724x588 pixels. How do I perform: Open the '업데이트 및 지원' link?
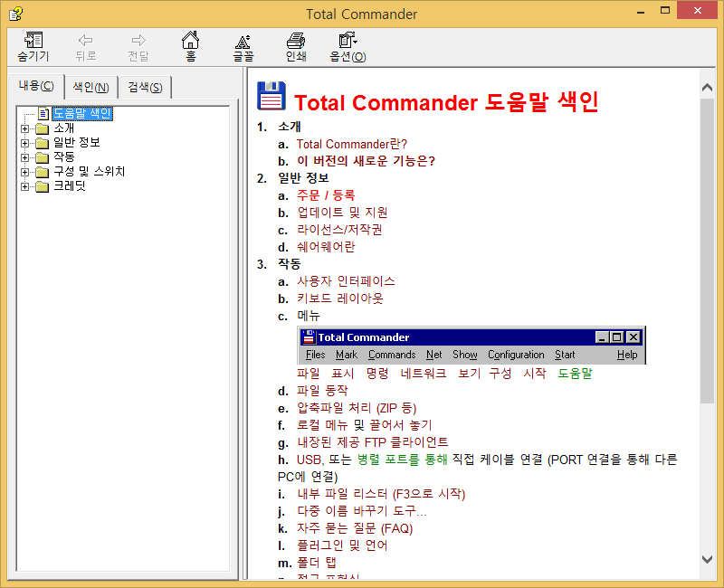click(342, 213)
